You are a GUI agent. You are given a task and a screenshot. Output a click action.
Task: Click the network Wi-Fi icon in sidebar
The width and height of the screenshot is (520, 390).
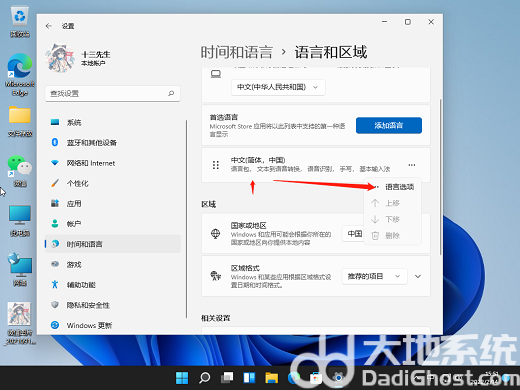pyautogui.click(x=55, y=163)
